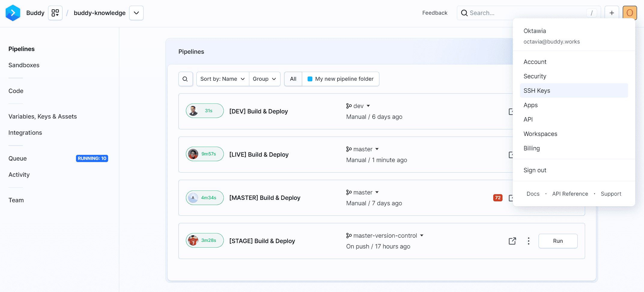Click the orange user avatar icon
Screen dimensions: 644x292
pos(630,13)
